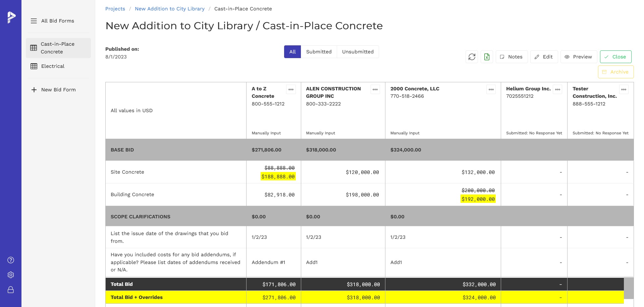Go to Projects breadcrumb link
Image resolution: width=644 pixels, height=307 pixels.
(115, 9)
